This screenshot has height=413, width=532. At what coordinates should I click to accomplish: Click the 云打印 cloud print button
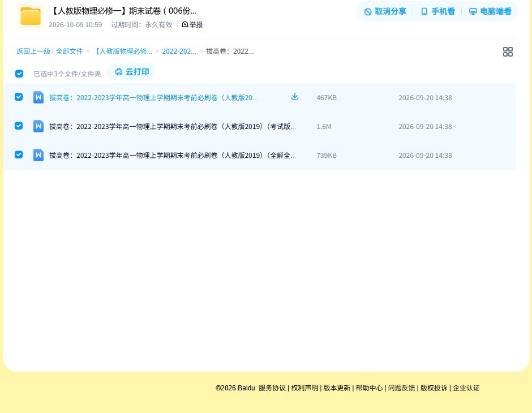point(132,72)
